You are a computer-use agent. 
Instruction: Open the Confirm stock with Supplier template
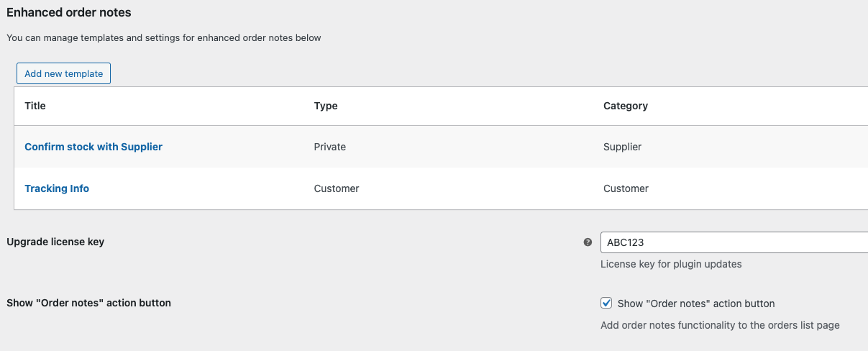click(93, 147)
